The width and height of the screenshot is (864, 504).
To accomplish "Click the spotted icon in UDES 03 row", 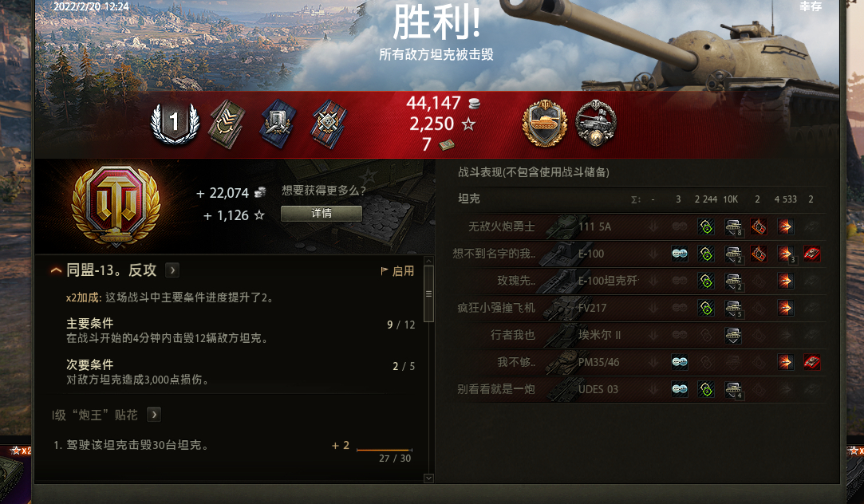I will [680, 389].
